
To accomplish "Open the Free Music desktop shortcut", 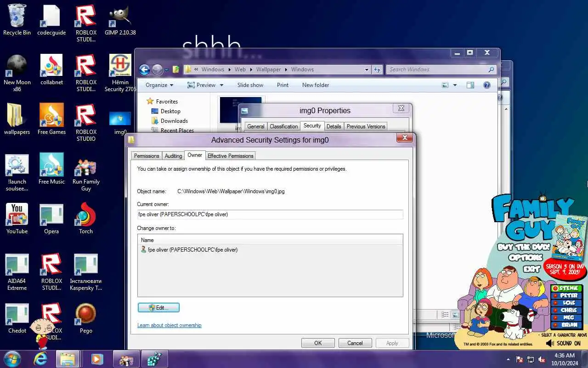I will (51, 169).
